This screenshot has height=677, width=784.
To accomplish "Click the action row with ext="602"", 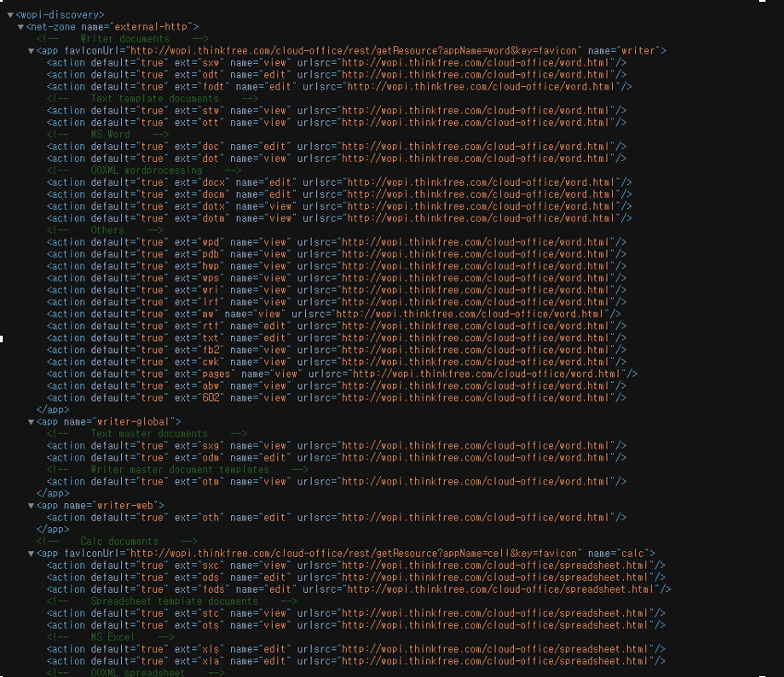I will coord(337,399).
